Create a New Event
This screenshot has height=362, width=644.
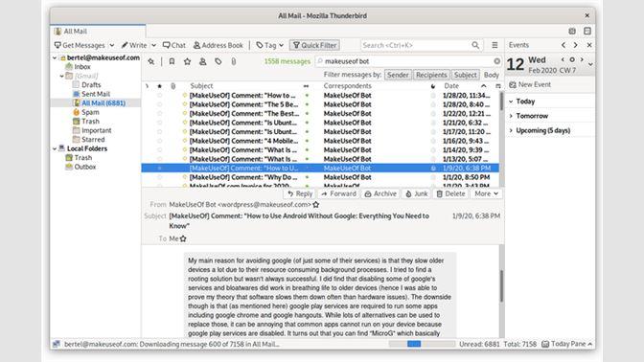530,84
